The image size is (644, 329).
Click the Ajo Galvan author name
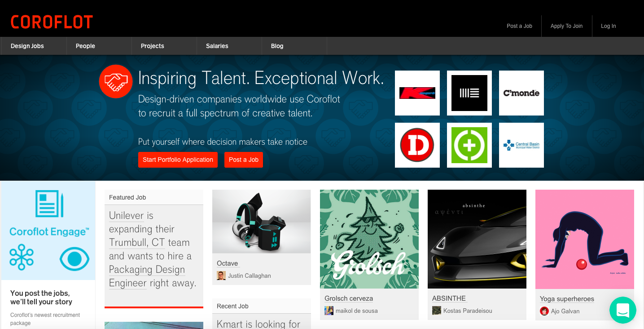[x=565, y=311]
